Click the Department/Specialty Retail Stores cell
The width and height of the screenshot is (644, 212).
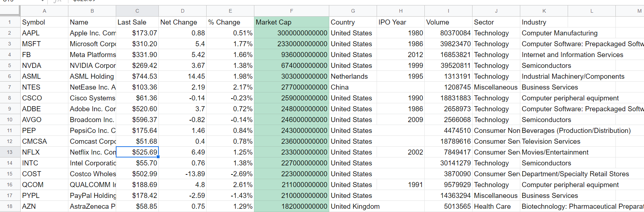pos(575,174)
